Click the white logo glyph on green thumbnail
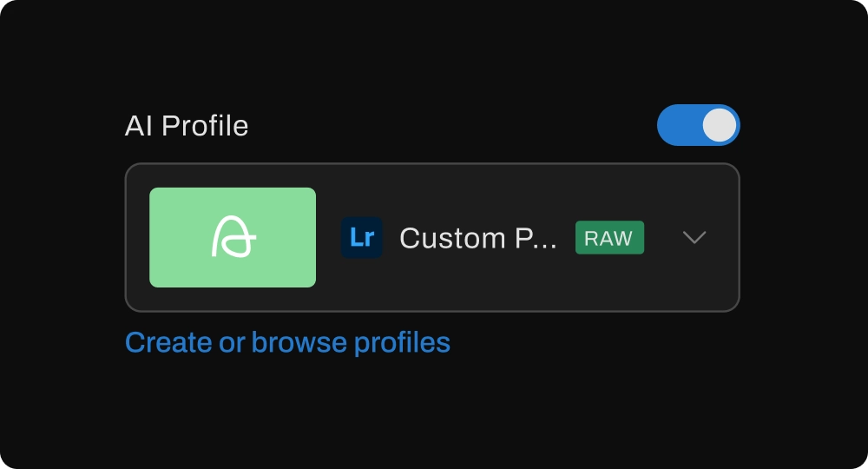The image size is (868, 469). pos(233,237)
